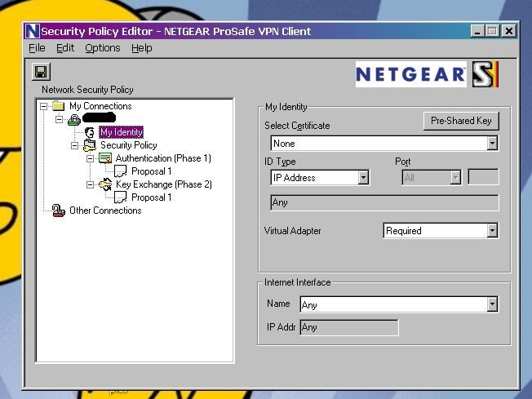
Task: Open the File menu
Action: pos(37,48)
